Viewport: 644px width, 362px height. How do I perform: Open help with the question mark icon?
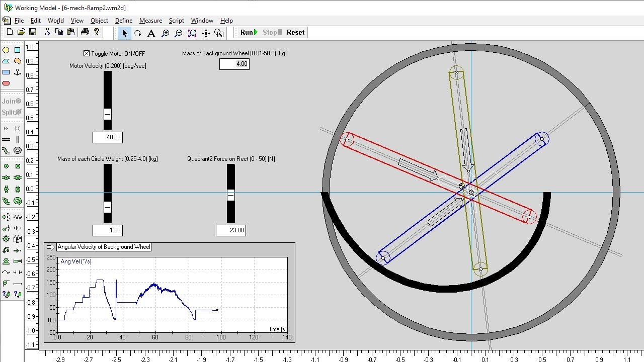tap(97, 32)
